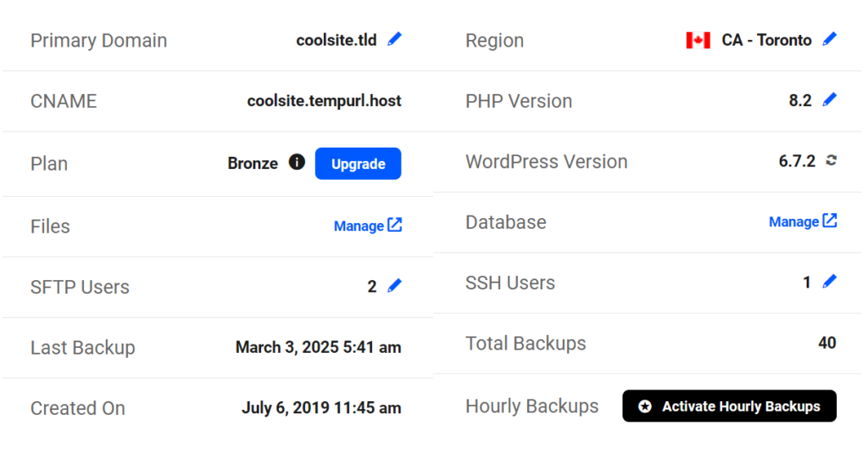Screen dimensions: 868x459
Task: Click the CA - Toronto region value
Action: point(766,40)
